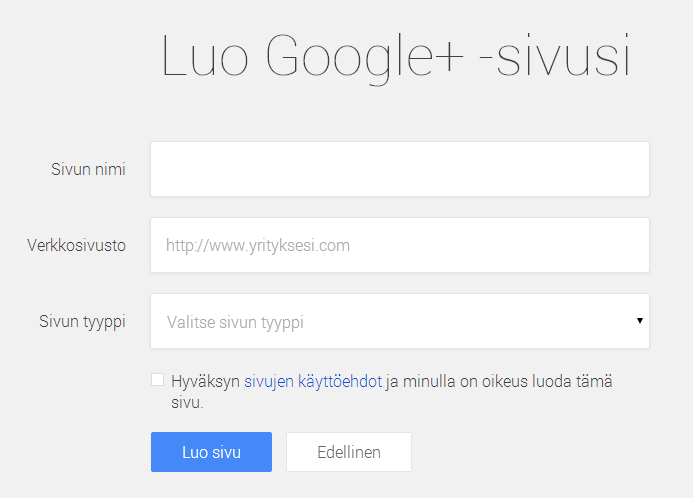Click the 'http://www.yrityksesi.com' placeholder text

(x=258, y=245)
